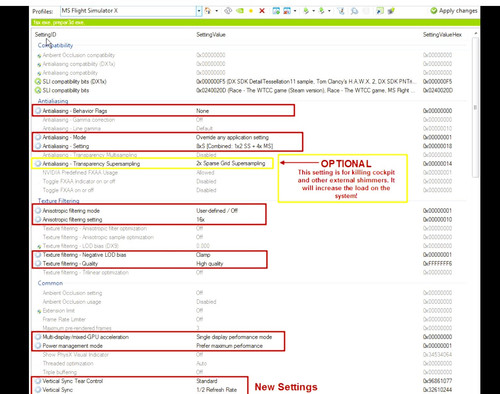This screenshot has width=500, height=394.
Task: Click the SettingID column header
Action: [45, 35]
